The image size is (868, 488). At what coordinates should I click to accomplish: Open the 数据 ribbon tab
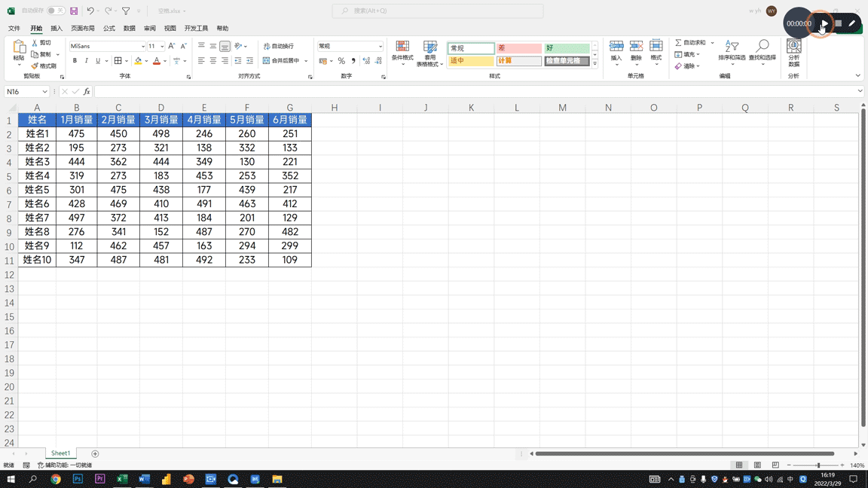pos(130,29)
